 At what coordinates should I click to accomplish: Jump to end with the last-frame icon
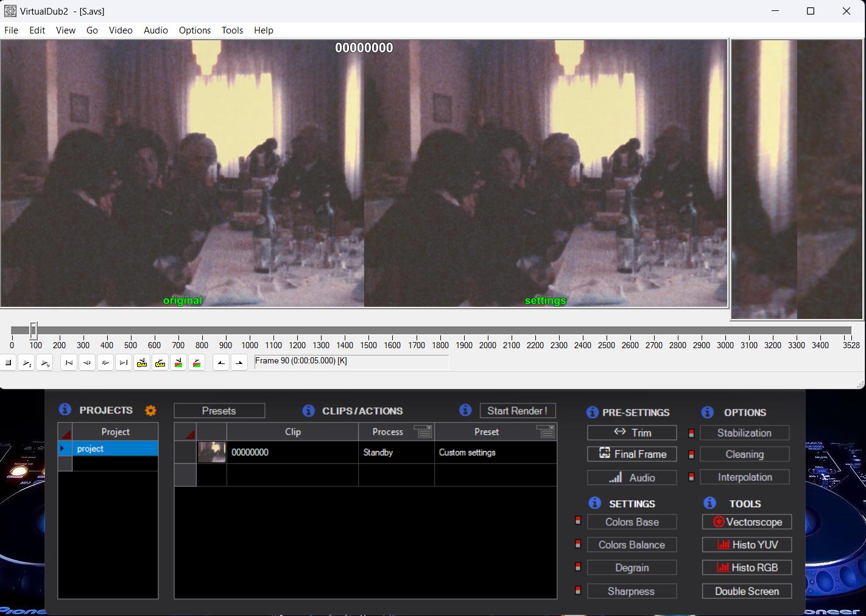point(124,363)
